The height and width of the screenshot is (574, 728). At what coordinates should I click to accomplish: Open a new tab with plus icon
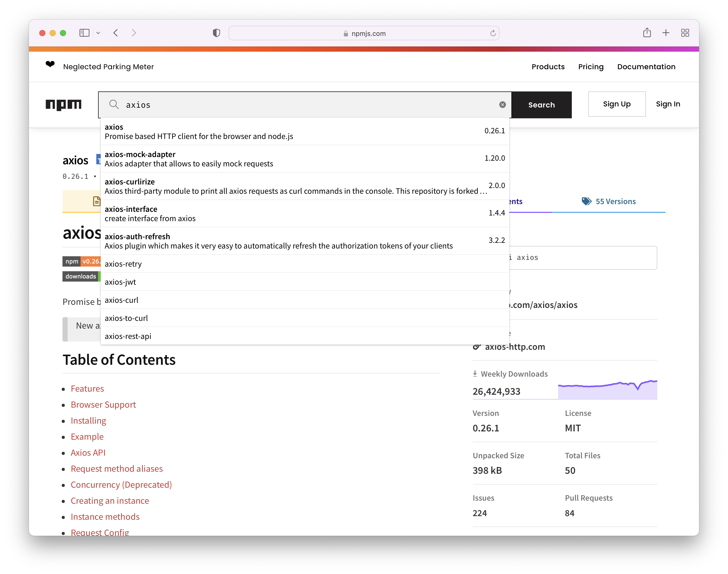point(666,33)
